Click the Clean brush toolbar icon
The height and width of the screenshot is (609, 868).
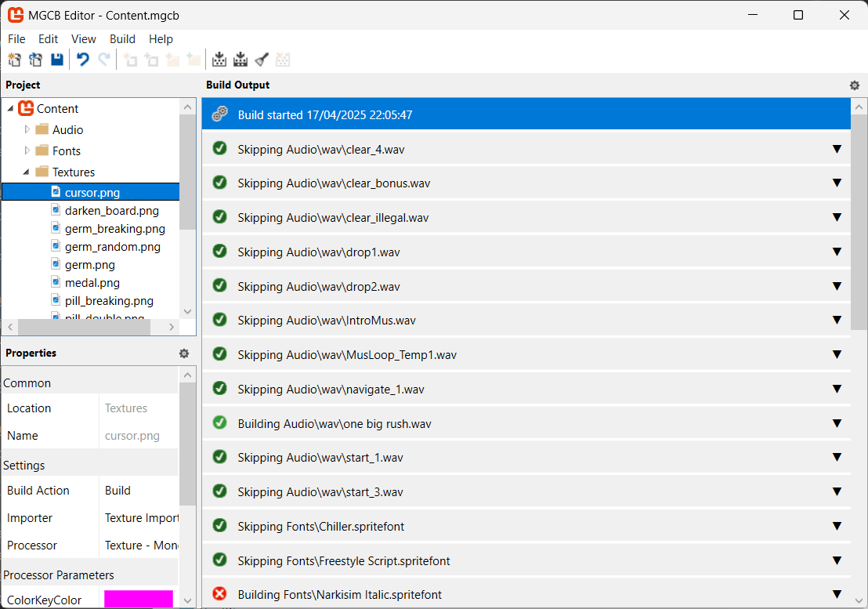[x=262, y=60]
